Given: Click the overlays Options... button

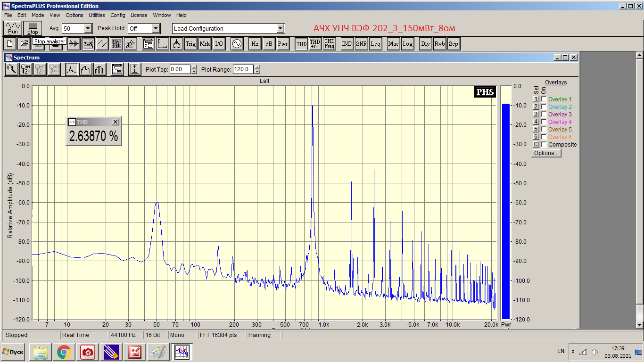Looking at the screenshot, I should [x=546, y=153].
